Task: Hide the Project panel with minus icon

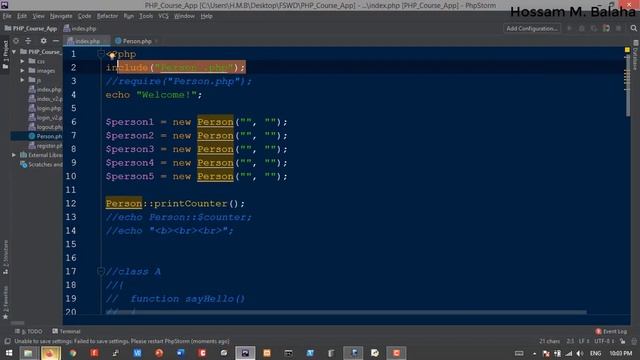Action: click(x=56, y=41)
